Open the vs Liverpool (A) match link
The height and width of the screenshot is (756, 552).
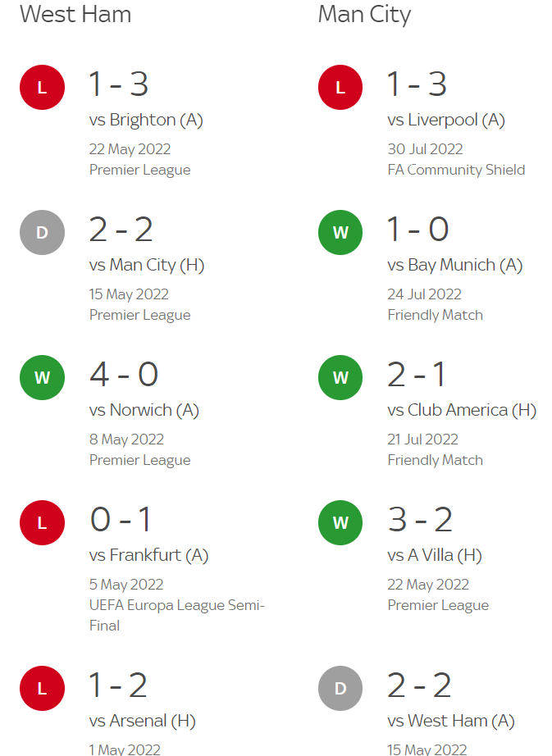pyautogui.click(x=446, y=120)
